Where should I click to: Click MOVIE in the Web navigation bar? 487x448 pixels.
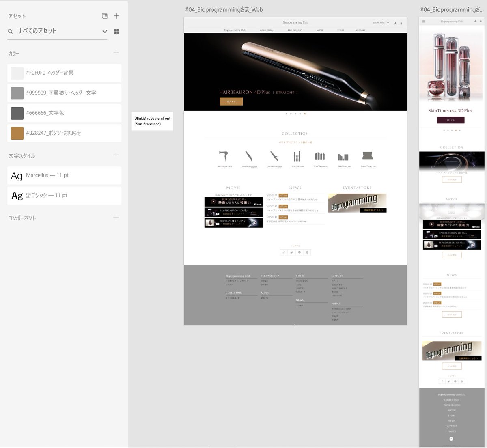[x=320, y=30]
